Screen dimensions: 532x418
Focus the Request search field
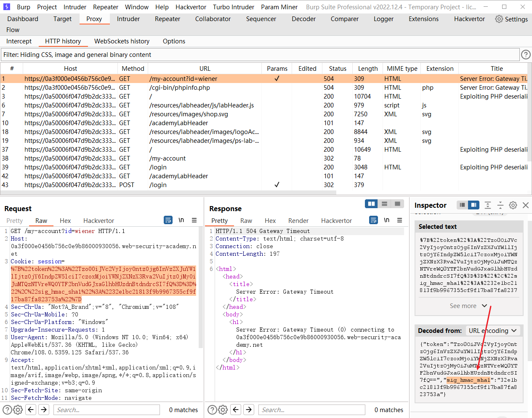106,410
